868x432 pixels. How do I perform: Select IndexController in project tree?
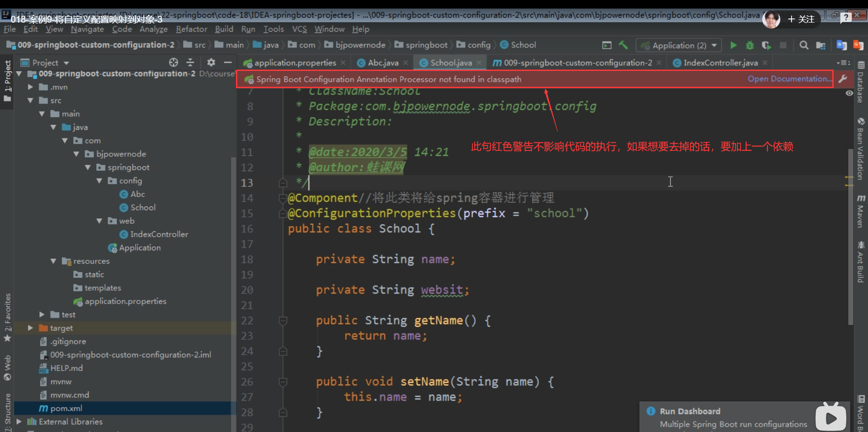[159, 234]
